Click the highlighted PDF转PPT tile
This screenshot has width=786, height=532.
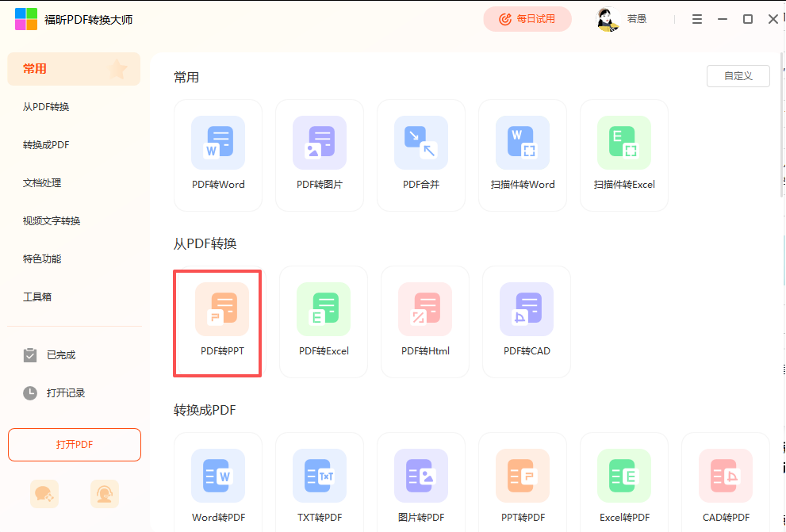pyautogui.click(x=217, y=323)
